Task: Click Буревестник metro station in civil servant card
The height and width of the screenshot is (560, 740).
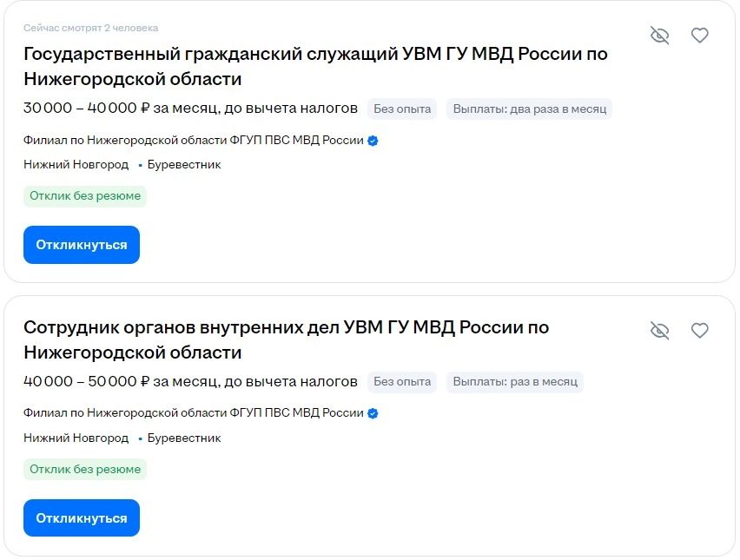Action: pos(184,165)
